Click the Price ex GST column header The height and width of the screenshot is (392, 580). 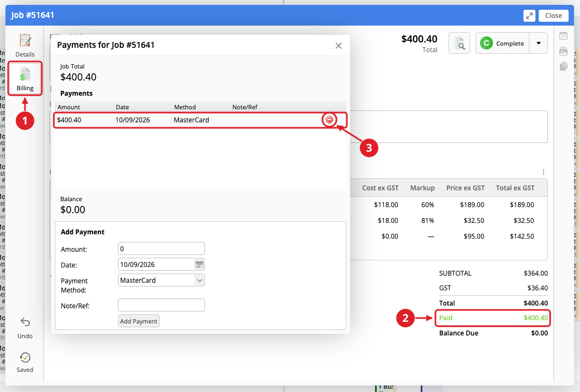click(x=465, y=188)
